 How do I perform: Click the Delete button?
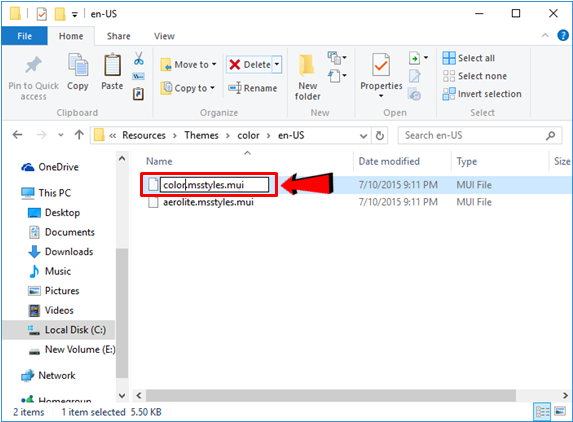click(250, 65)
